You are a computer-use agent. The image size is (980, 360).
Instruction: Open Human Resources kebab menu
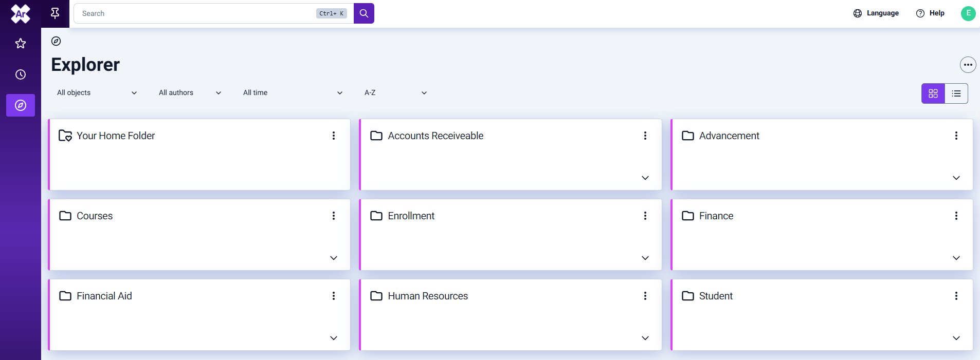point(645,296)
